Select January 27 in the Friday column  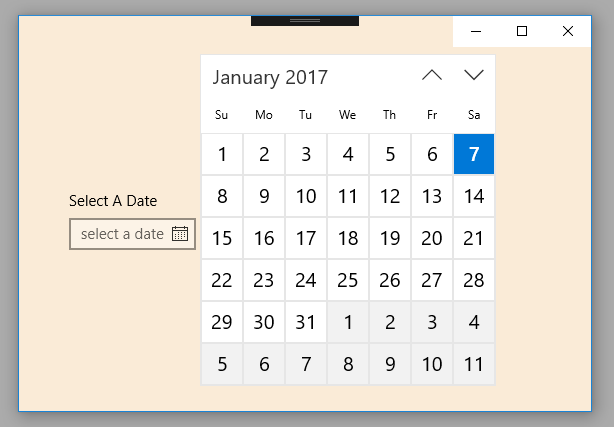tap(432, 280)
